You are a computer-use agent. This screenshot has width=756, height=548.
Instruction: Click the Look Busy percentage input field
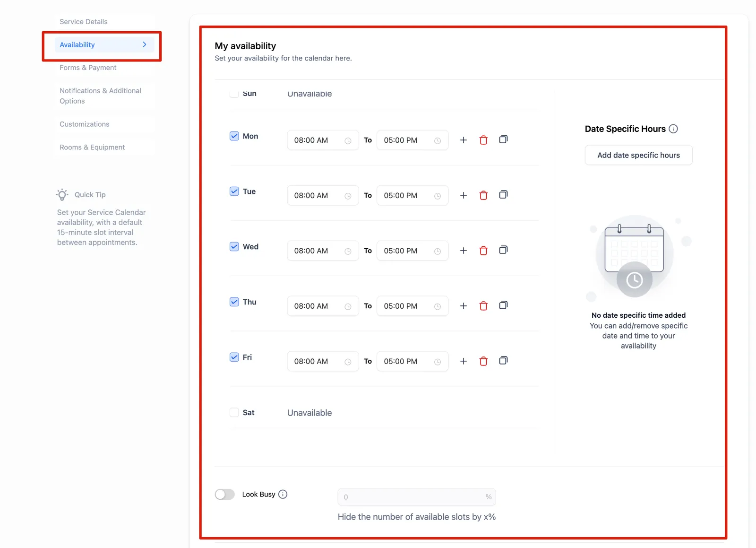pos(417,497)
